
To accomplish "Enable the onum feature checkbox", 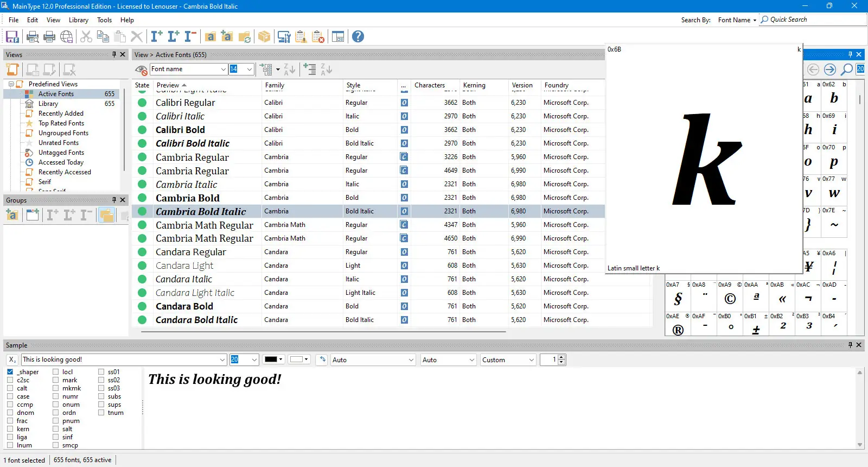I will tap(56, 405).
